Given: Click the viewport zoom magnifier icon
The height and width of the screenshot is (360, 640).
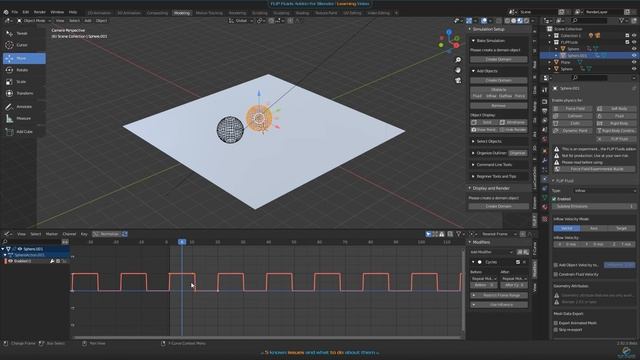Looking at the screenshot, I should (x=458, y=60).
